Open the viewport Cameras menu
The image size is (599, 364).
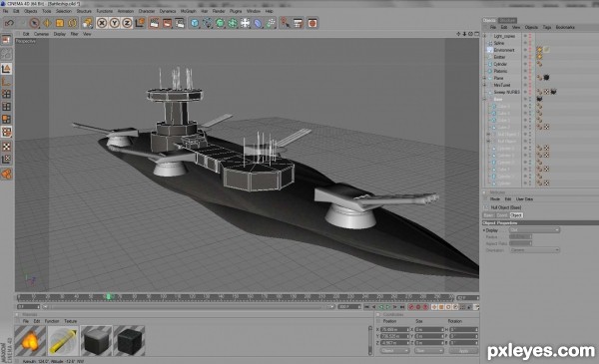(x=41, y=34)
